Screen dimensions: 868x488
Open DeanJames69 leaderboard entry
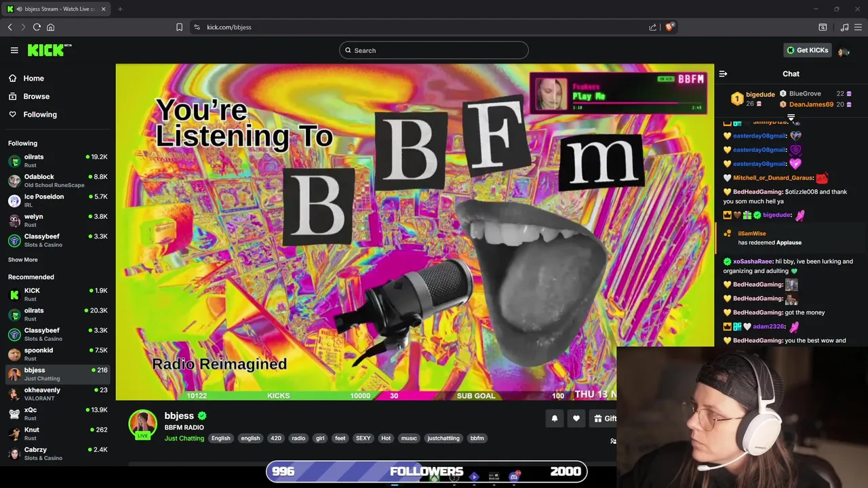pyautogui.click(x=811, y=104)
